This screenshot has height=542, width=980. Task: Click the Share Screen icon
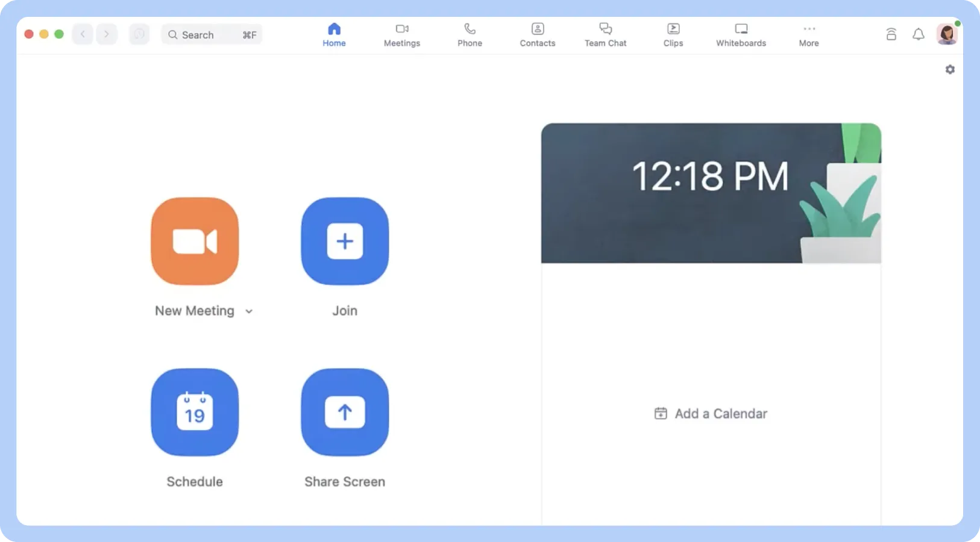[344, 412]
